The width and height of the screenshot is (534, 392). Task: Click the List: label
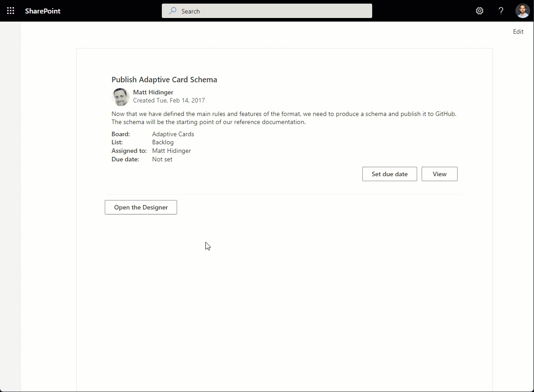point(117,143)
